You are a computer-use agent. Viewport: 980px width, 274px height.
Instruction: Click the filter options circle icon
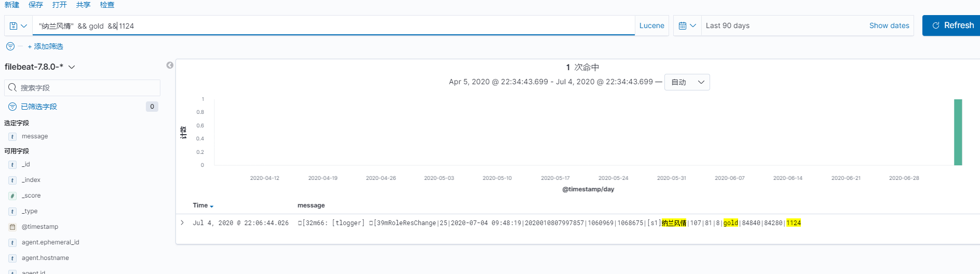(10, 46)
